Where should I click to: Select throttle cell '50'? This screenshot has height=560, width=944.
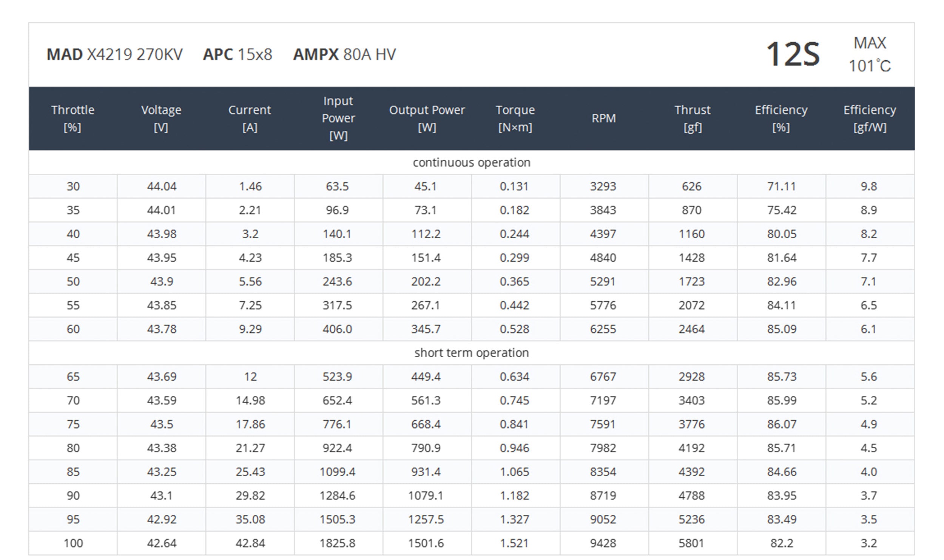(73, 281)
